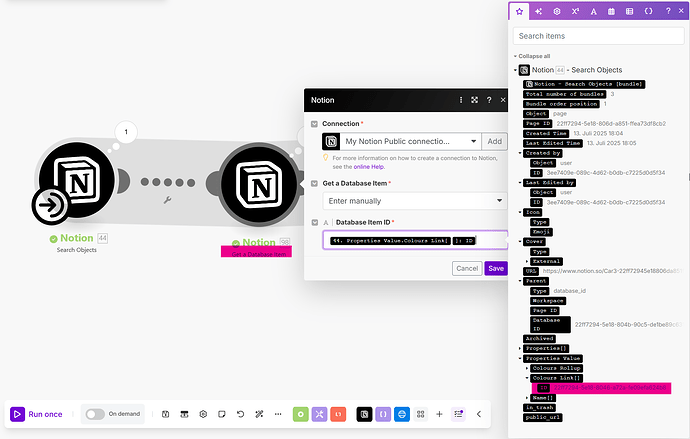This screenshot has height=439, width=690.
Task: Click the wrench icon between Notion modules
Action: (x=167, y=201)
